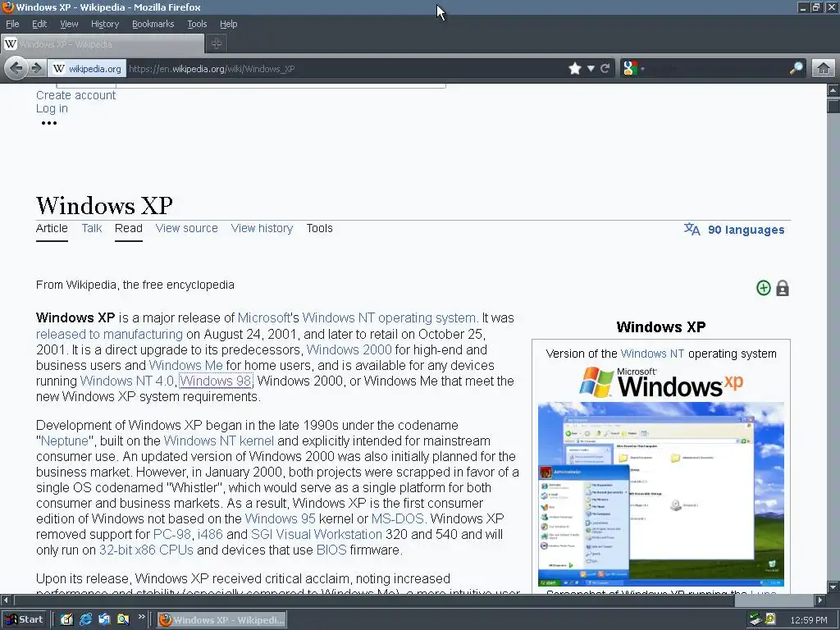Follow the 32-bit x86 CPUs link

click(146, 550)
